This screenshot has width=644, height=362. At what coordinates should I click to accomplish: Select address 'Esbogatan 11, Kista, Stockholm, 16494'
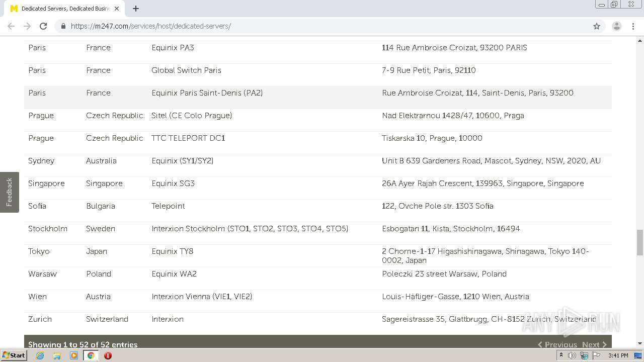(x=451, y=229)
